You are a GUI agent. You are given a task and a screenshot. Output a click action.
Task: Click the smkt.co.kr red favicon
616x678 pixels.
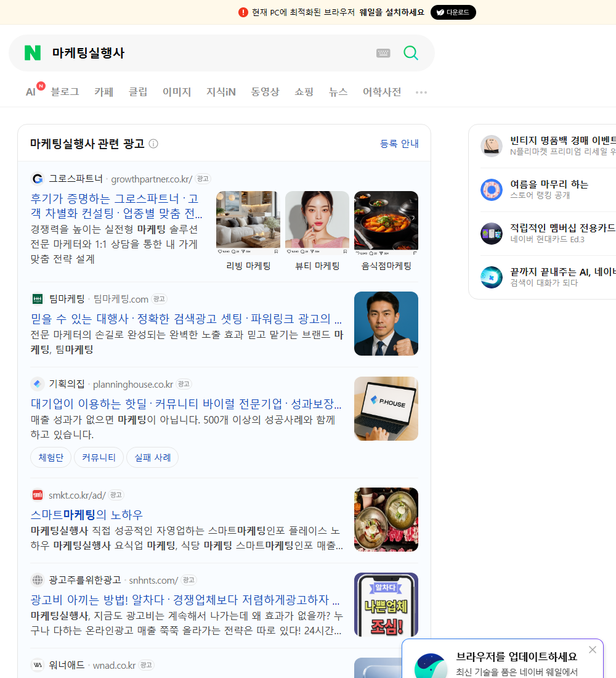click(x=38, y=495)
